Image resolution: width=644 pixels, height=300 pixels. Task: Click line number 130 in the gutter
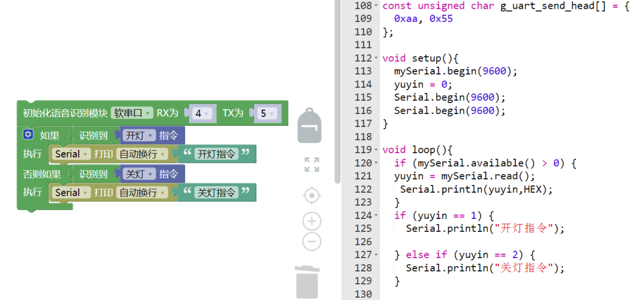(363, 294)
